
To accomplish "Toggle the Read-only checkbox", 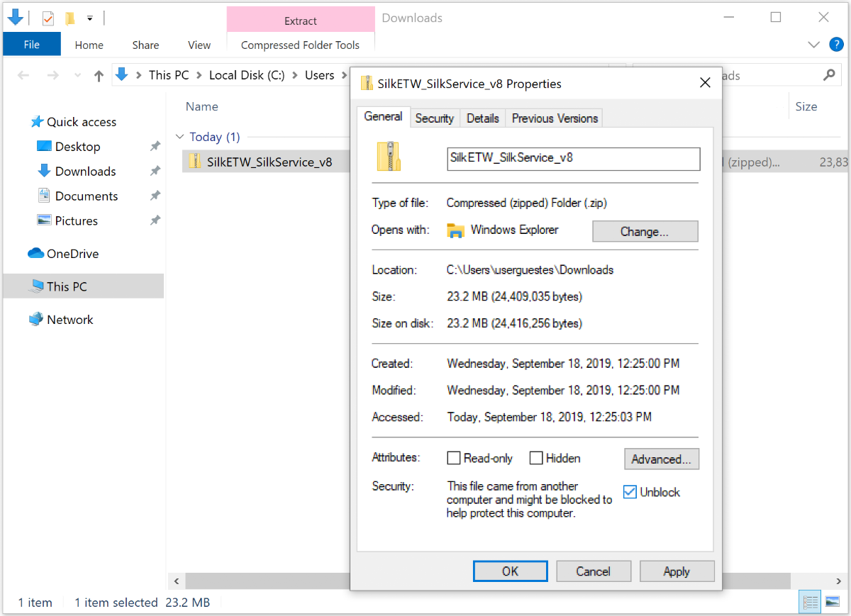I will [x=454, y=458].
